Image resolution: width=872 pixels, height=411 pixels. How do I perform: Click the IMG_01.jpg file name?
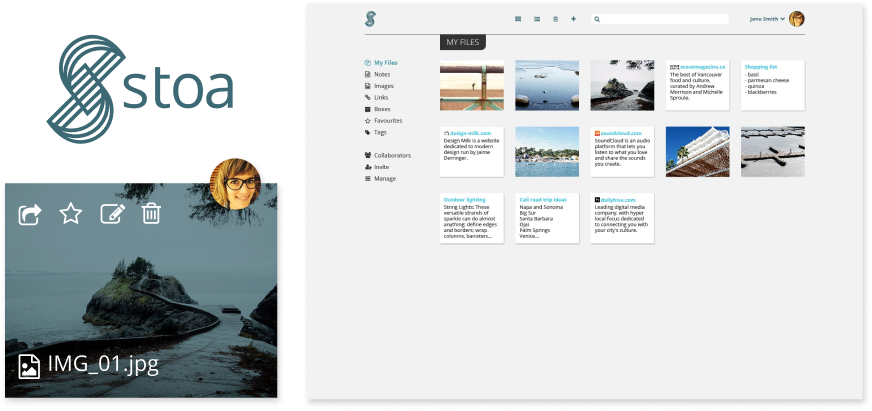(x=103, y=365)
